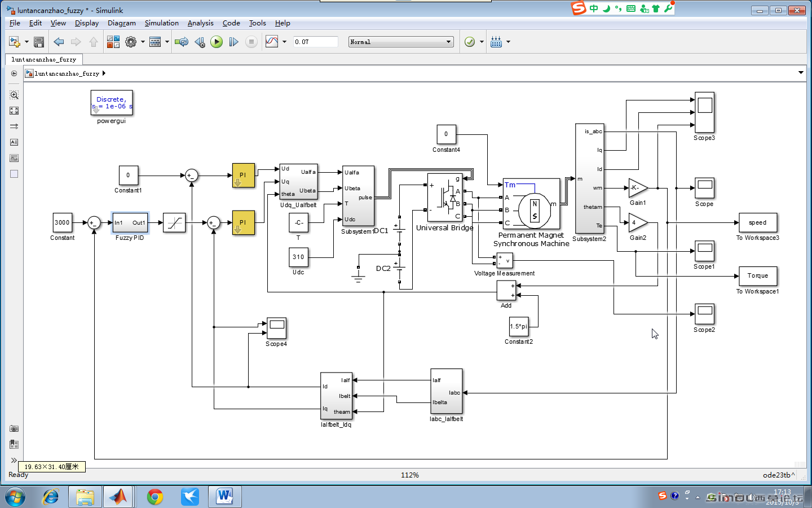The height and width of the screenshot is (508, 812).
Task: Click the Screenshot camera icon
Action: [14, 428]
